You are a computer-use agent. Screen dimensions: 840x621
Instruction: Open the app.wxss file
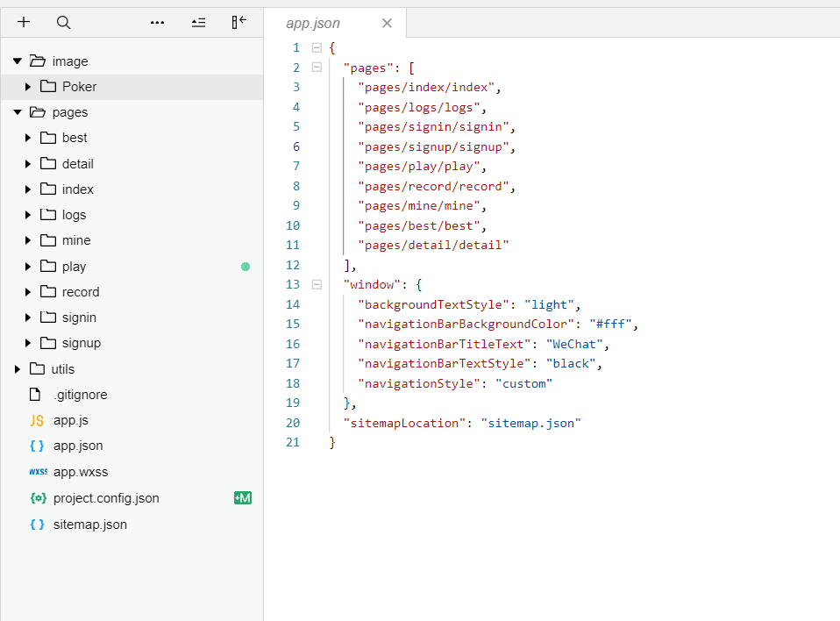point(81,472)
